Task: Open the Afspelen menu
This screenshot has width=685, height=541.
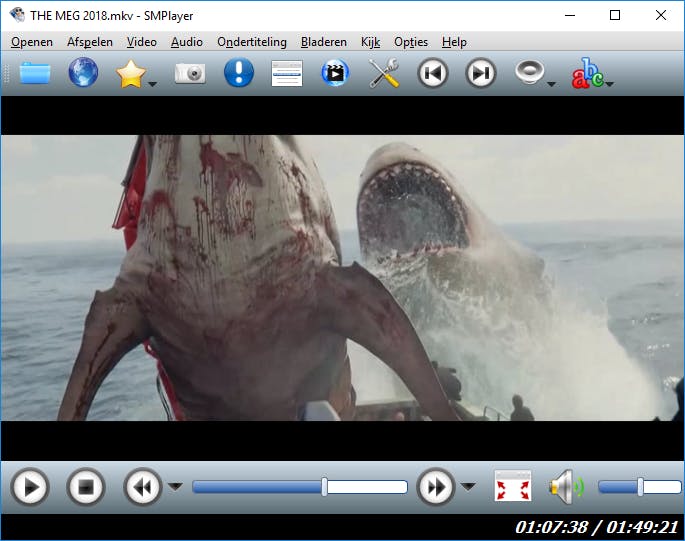Action: click(x=90, y=42)
